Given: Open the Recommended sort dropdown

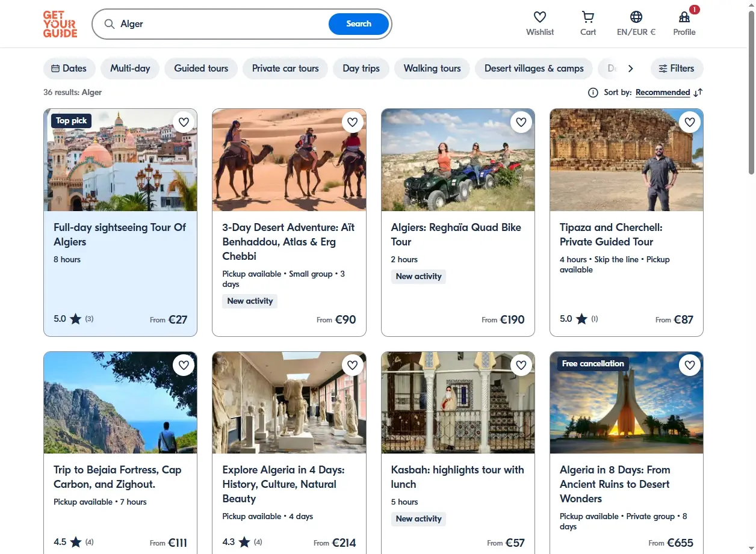Looking at the screenshot, I should [x=663, y=93].
